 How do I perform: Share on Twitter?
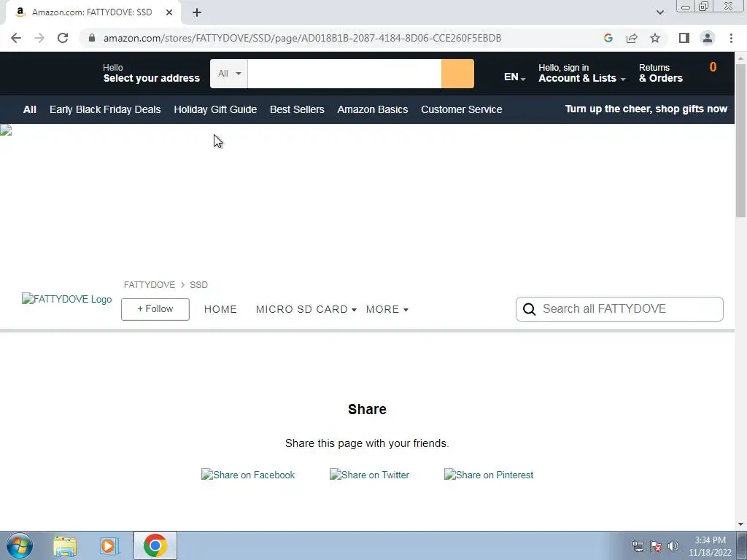click(x=369, y=475)
